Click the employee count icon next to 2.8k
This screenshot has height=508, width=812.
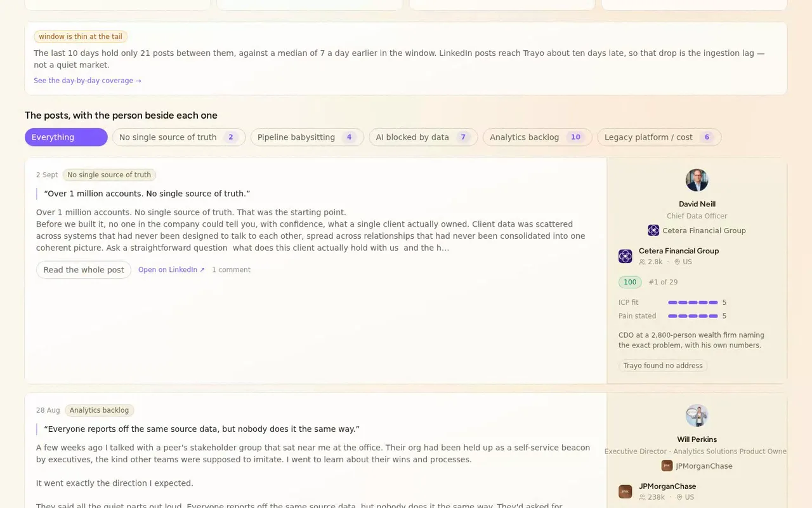click(642, 262)
